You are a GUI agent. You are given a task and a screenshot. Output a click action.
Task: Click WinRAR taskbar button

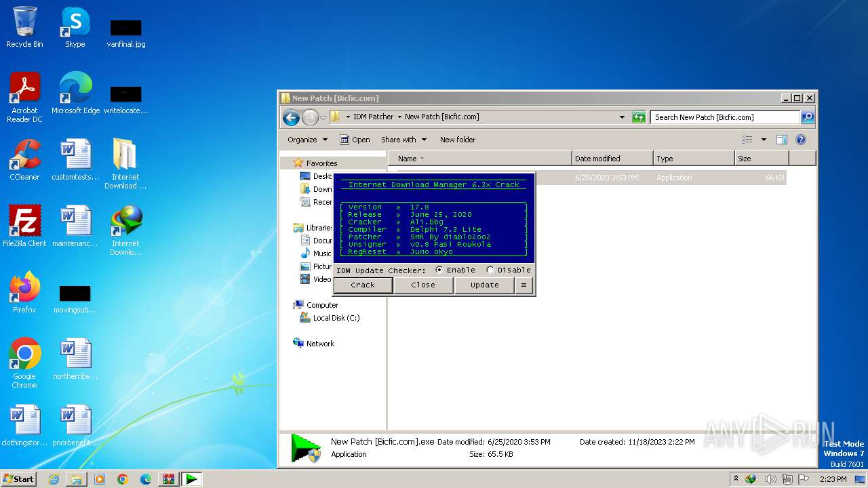coord(169,479)
